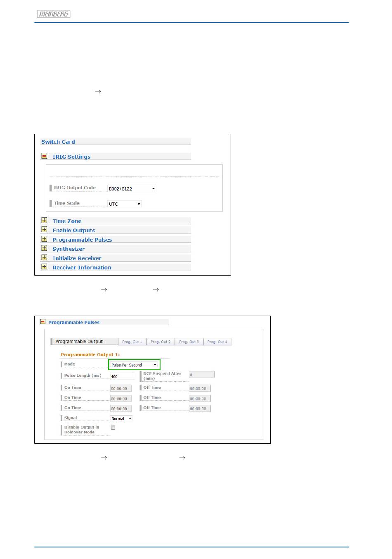392x559 pixels.
Task: Expand Receiver Information plus icon
Action: point(44,267)
